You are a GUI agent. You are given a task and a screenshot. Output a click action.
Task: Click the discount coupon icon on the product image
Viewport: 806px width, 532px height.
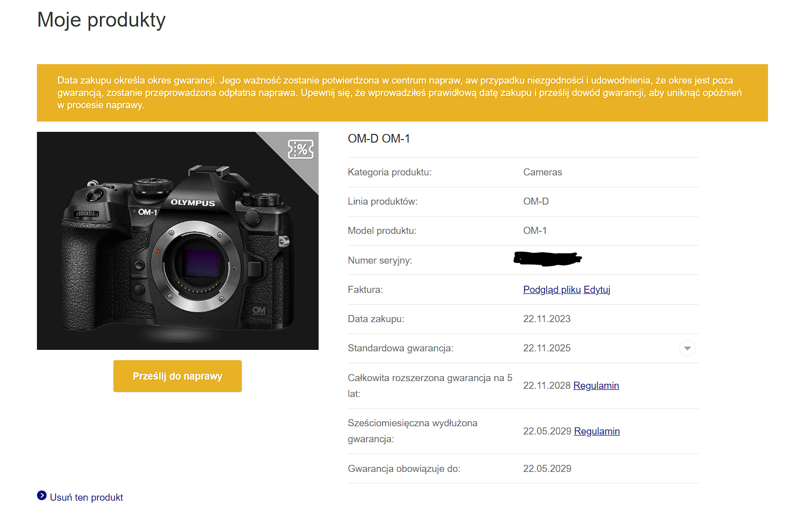[x=301, y=149]
